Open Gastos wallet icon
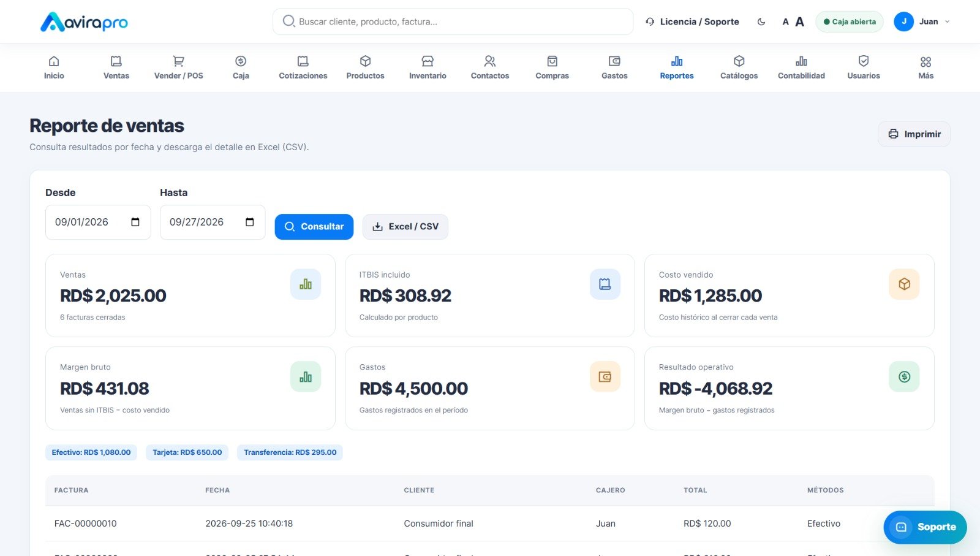 pyautogui.click(x=614, y=61)
